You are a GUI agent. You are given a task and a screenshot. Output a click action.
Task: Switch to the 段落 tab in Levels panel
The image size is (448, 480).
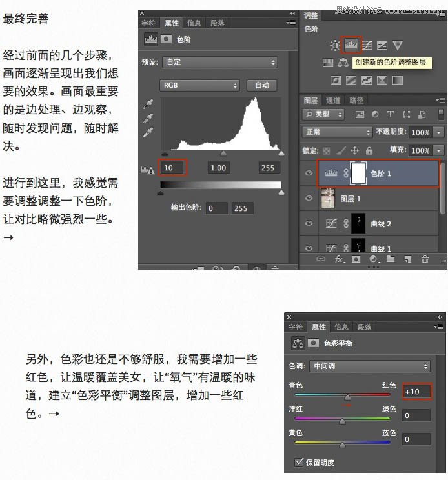click(x=217, y=23)
